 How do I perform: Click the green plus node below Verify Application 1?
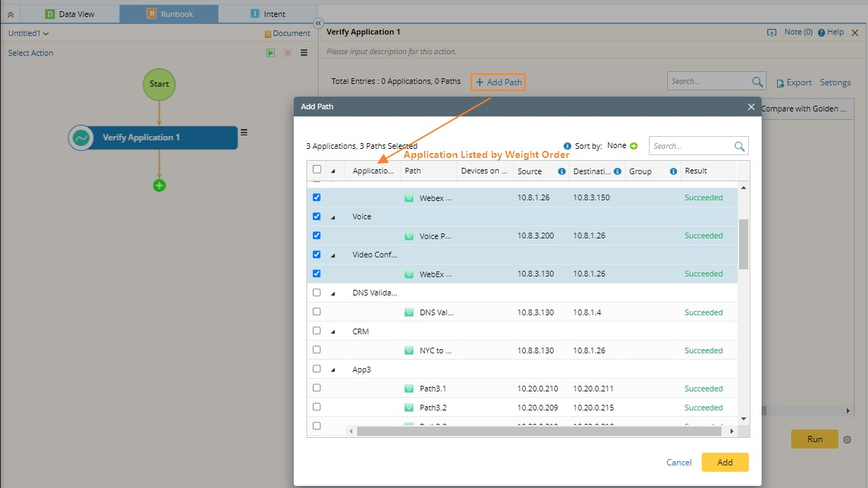tap(159, 185)
